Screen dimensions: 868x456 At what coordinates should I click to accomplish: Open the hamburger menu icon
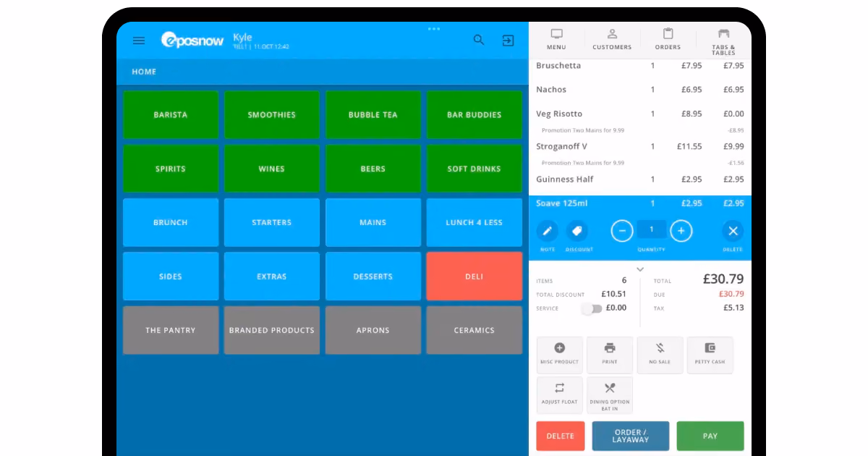[x=139, y=41]
